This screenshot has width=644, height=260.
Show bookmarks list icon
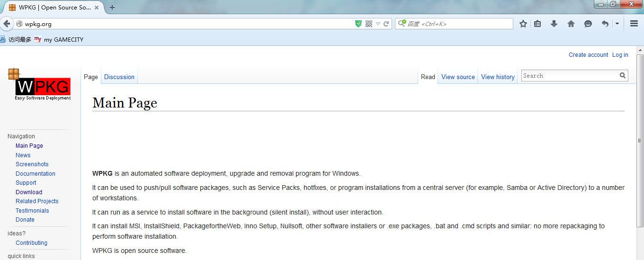click(x=537, y=24)
